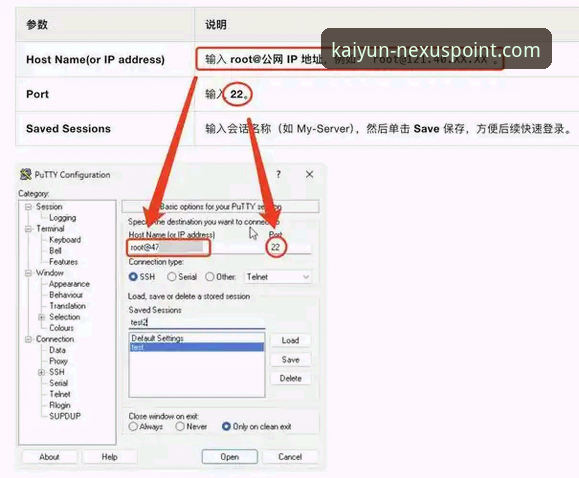
Task: Click the Saved Sessions name field
Action: coord(197,322)
